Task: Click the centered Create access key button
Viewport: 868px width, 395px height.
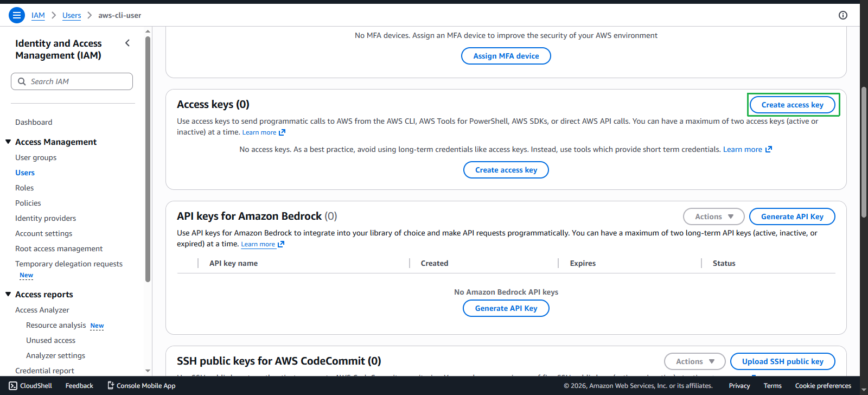Action: [506, 170]
